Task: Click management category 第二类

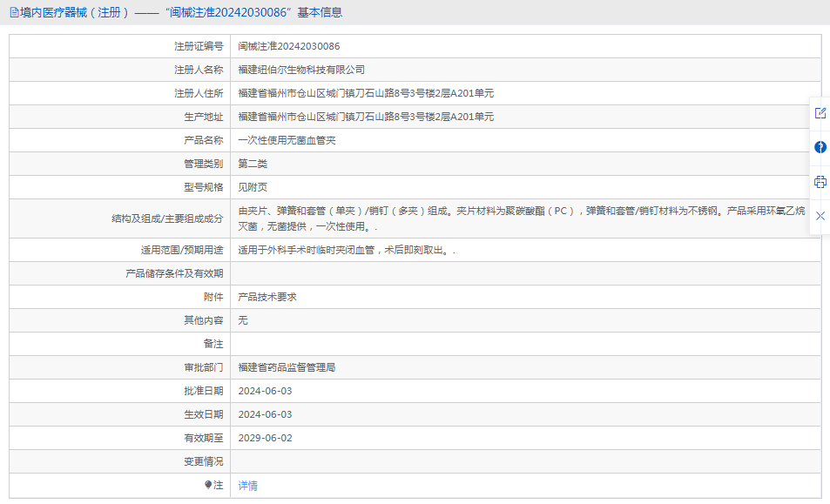Action: click(x=253, y=164)
